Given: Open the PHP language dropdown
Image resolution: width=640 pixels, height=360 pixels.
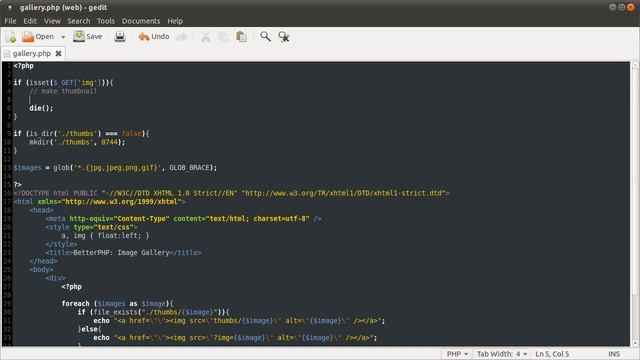Looking at the screenshot, I should point(457,354).
